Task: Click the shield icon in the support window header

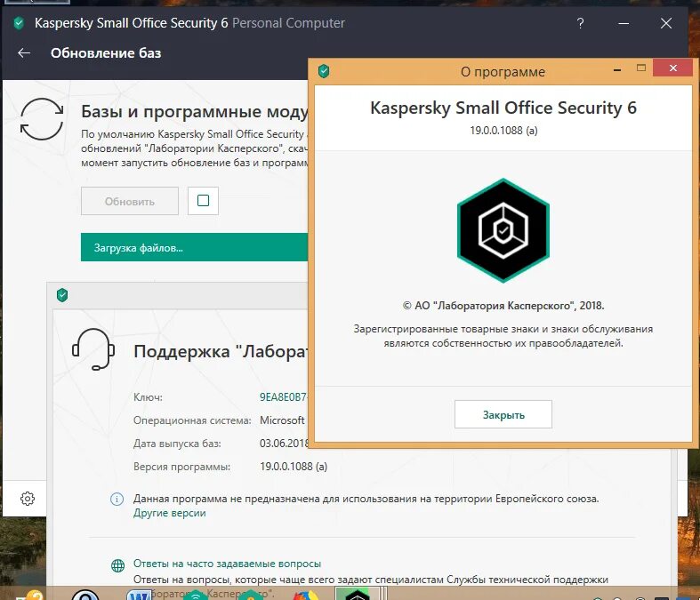Action: (62, 295)
